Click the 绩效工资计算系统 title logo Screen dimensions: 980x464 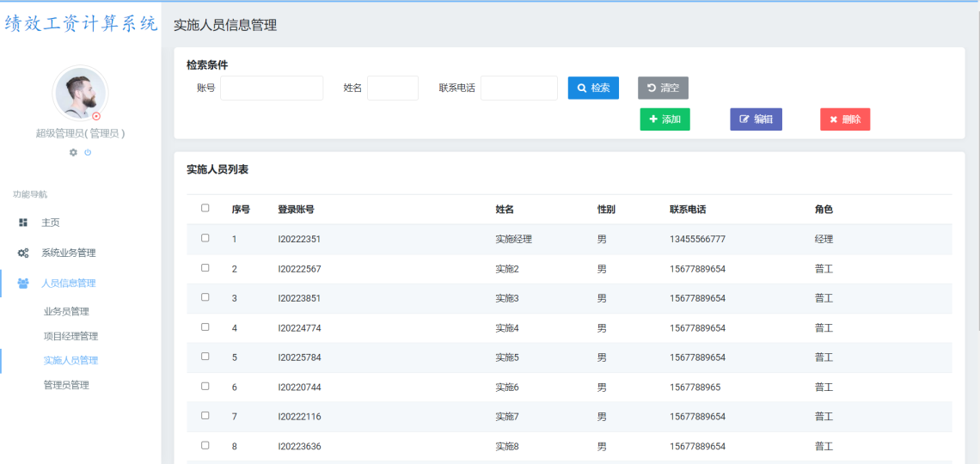(x=81, y=24)
